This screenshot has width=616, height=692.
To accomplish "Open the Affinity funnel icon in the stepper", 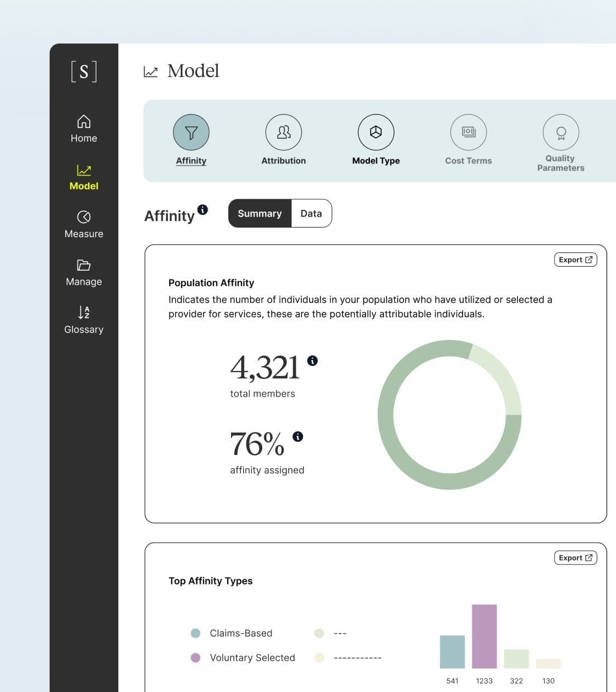I will [x=191, y=132].
